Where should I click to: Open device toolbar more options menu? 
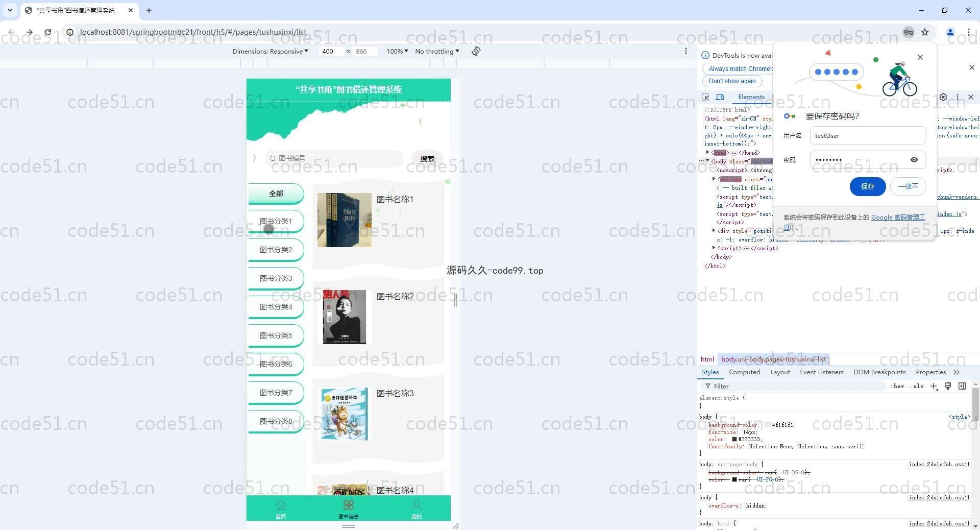point(686,51)
